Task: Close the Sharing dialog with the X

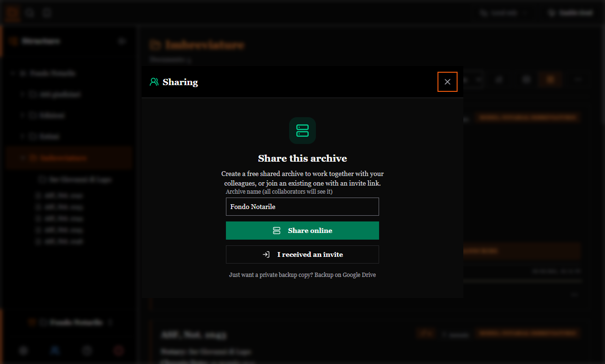Action: (x=448, y=82)
